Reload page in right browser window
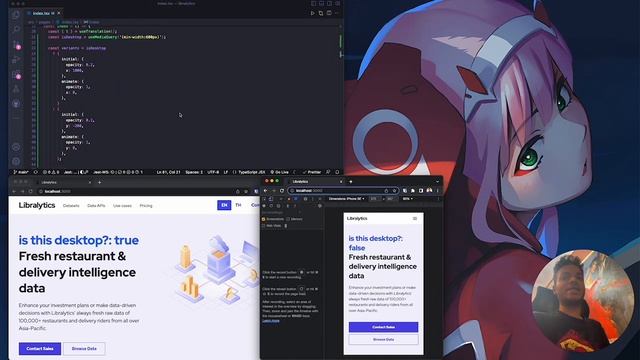This screenshot has width=640, height=360. [282, 191]
